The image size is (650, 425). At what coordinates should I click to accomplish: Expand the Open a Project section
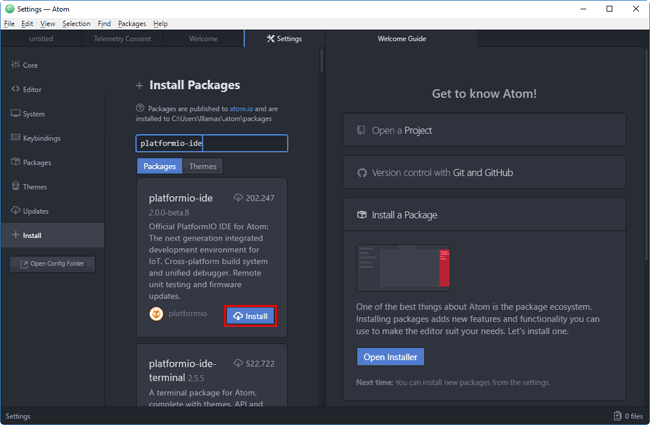click(484, 130)
